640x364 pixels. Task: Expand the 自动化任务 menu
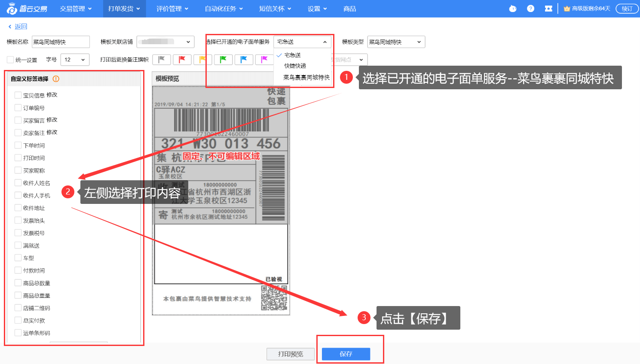point(224,9)
